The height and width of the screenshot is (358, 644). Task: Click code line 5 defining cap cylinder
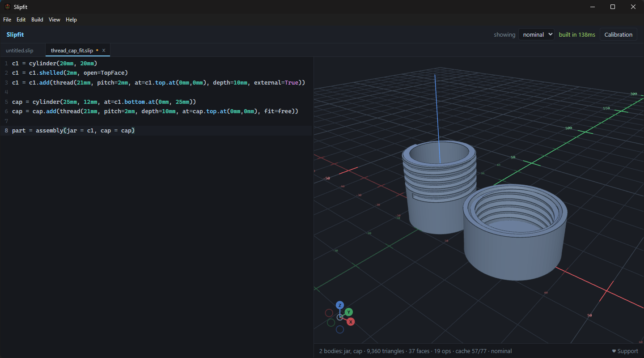point(104,102)
